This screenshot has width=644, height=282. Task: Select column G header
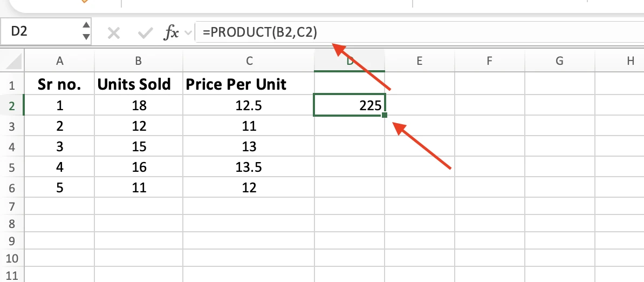559,61
